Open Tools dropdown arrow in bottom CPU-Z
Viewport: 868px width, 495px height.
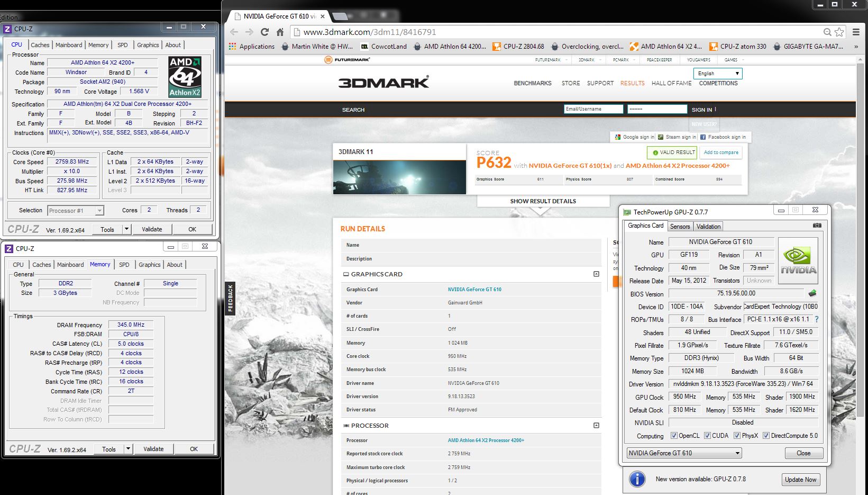pos(128,449)
